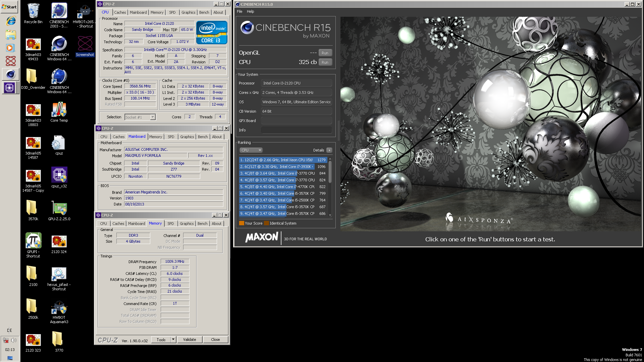Launch the Core Temp desktop icon

59,112
